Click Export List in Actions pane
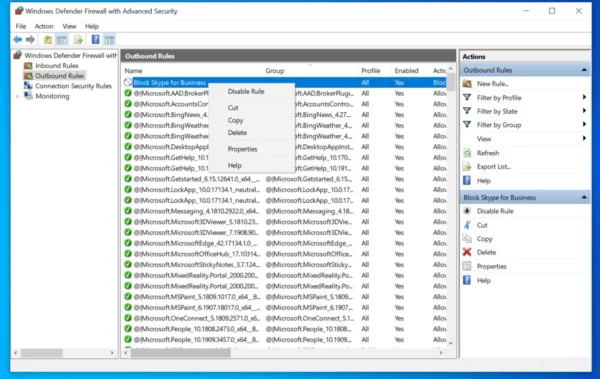The height and width of the screenshot is (379, 600). click(494, 167)
